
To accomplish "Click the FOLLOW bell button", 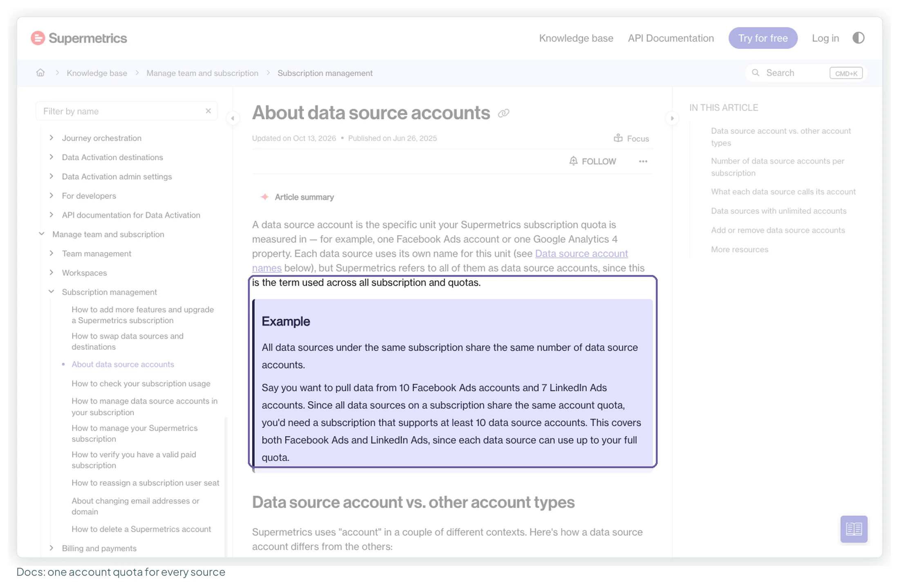I will pos(593,161).
